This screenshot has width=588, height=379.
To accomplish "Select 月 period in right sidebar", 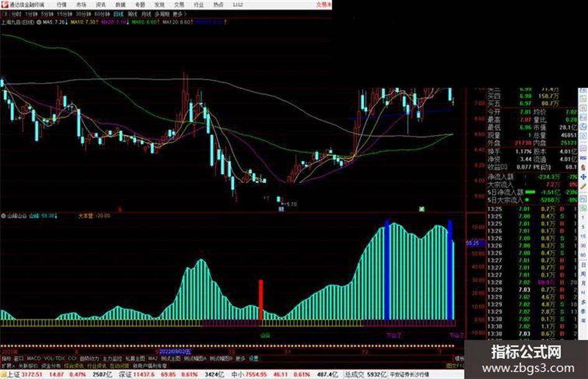I will click(583, 284).
